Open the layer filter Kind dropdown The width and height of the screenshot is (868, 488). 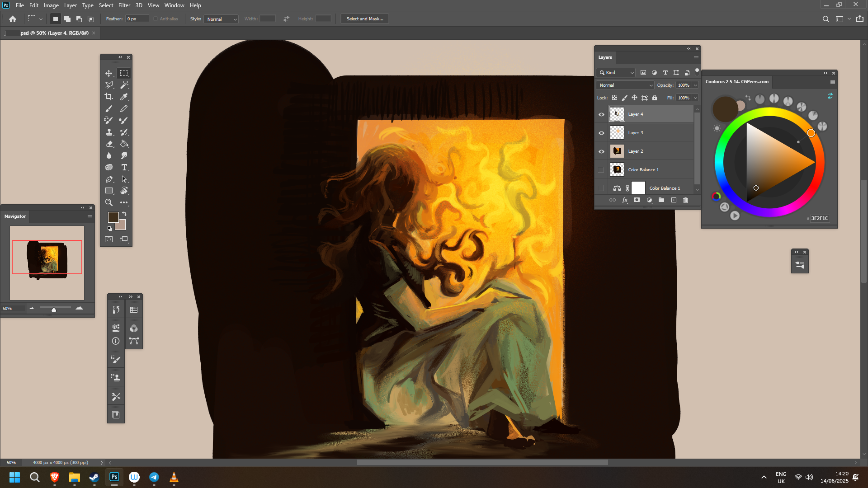pos(616,72)
